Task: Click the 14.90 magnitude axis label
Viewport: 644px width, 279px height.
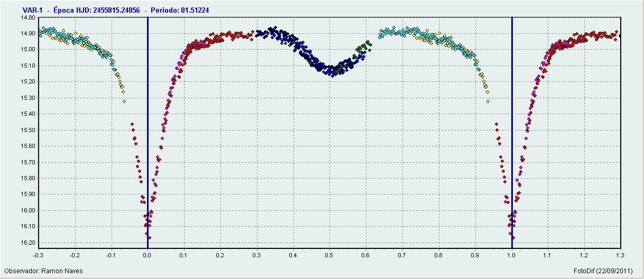Action: click(28, 34)
